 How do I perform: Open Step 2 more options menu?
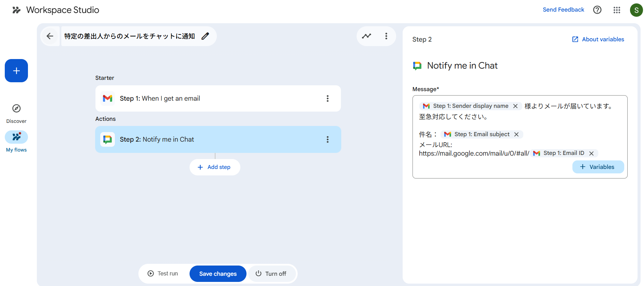[x=328, y=140]
